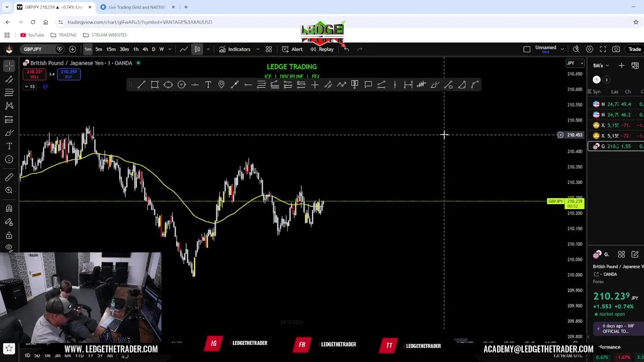Select the rectangle drawing tool
The height and width of the screenshot is (362, 644).
pos(155,85)
